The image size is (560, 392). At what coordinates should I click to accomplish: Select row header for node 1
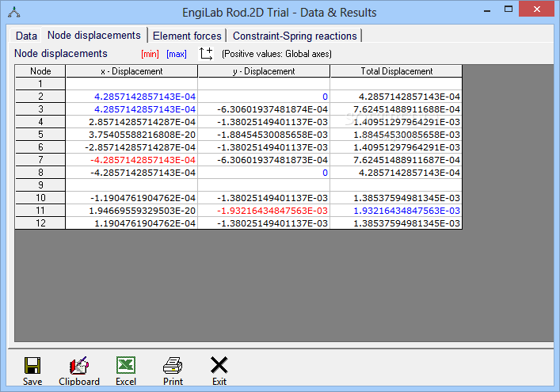[x=40, y=84]
